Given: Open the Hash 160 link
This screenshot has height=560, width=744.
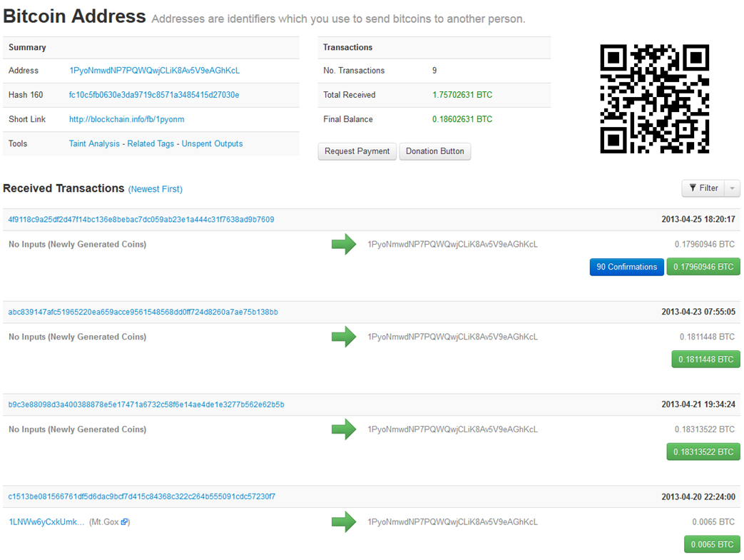Looking at the screenshot, I should point(154,95).
